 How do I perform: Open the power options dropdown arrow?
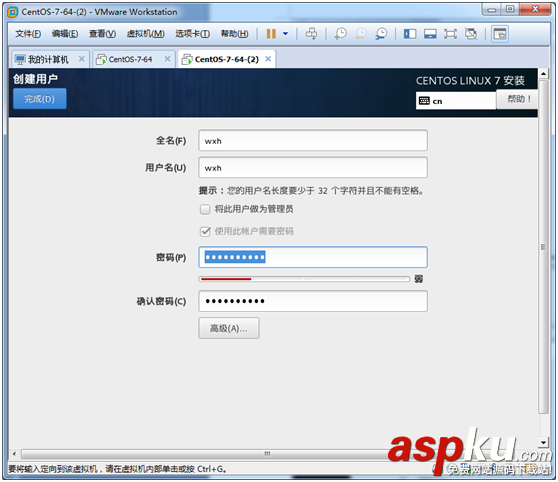(285, 34)
